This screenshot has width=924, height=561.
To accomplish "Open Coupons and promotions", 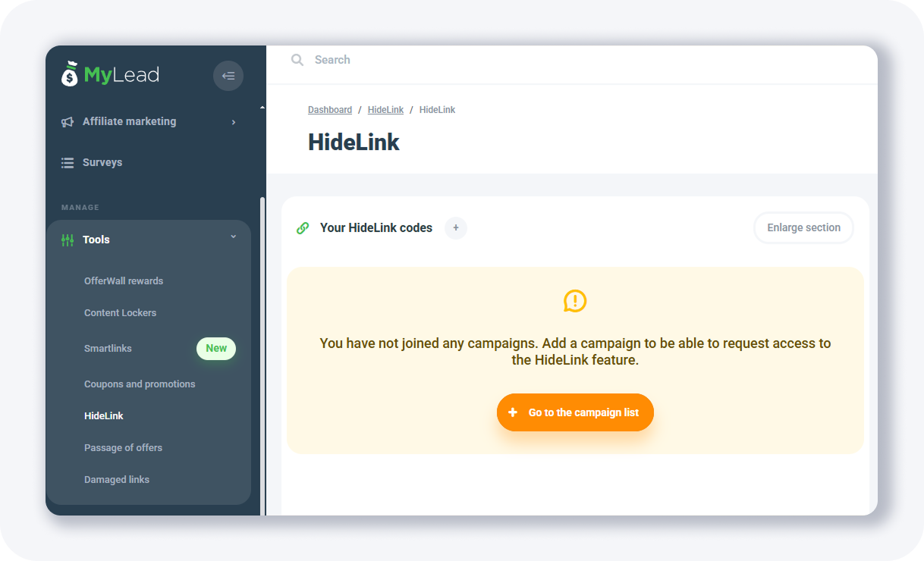I will pos(140,384).
